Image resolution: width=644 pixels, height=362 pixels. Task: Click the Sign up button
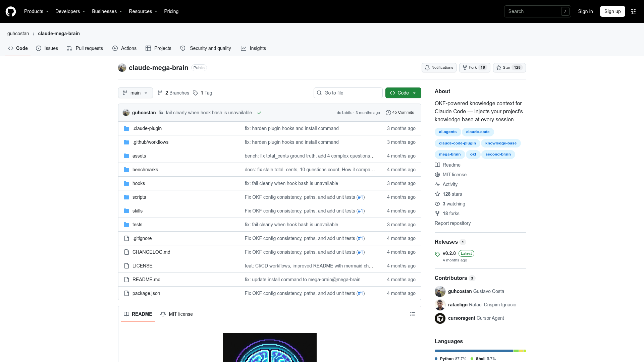pyautogui.click(x=612, y=11)
